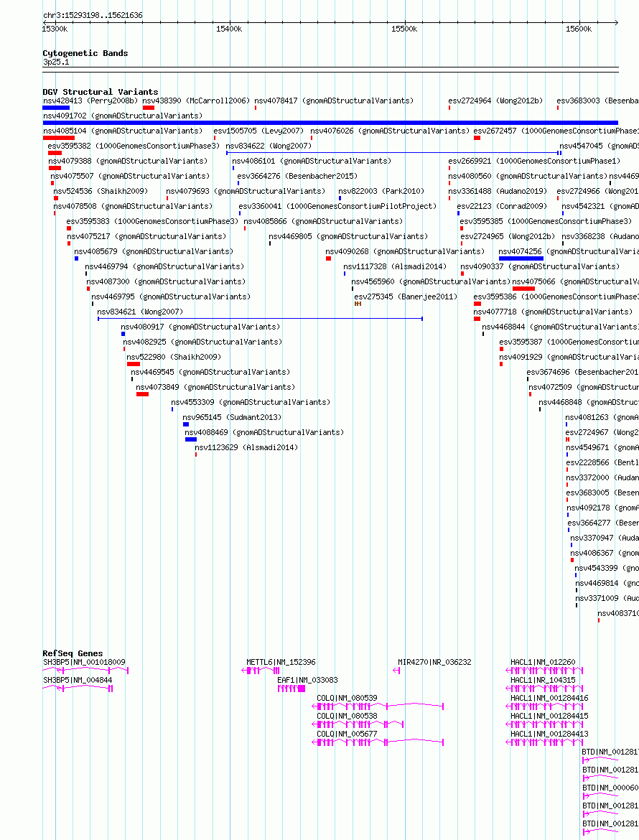Image resolution: width=639 pixels, height=840 pixels.
Task: Click esv1505705 (Levy2007) variant label
Action: 258,131
